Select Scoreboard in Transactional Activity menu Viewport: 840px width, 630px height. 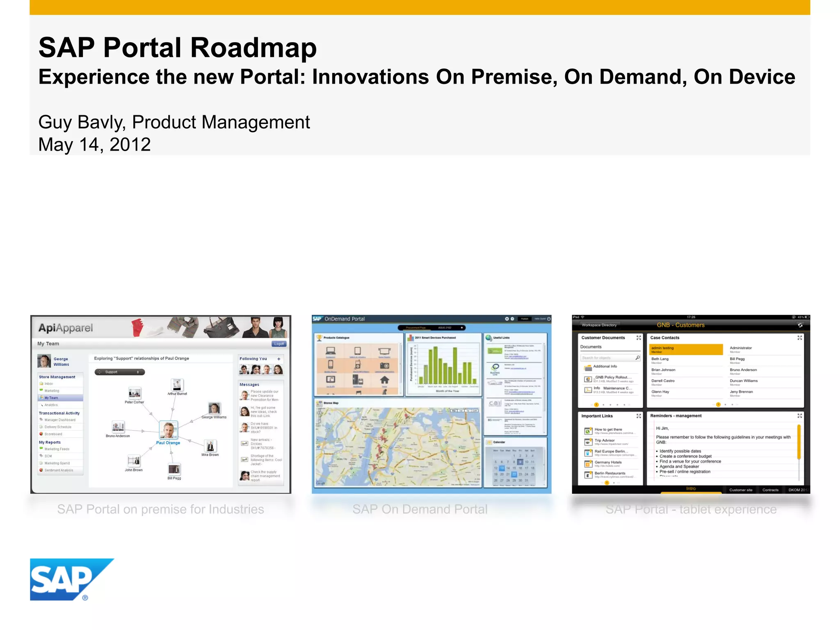[x=53, y=434]
